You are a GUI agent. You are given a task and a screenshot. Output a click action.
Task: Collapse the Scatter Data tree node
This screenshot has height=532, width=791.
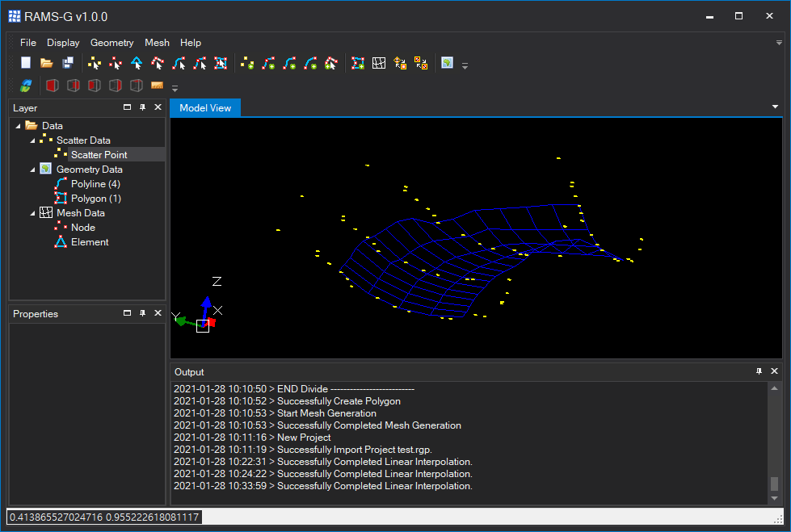point(32,140)
